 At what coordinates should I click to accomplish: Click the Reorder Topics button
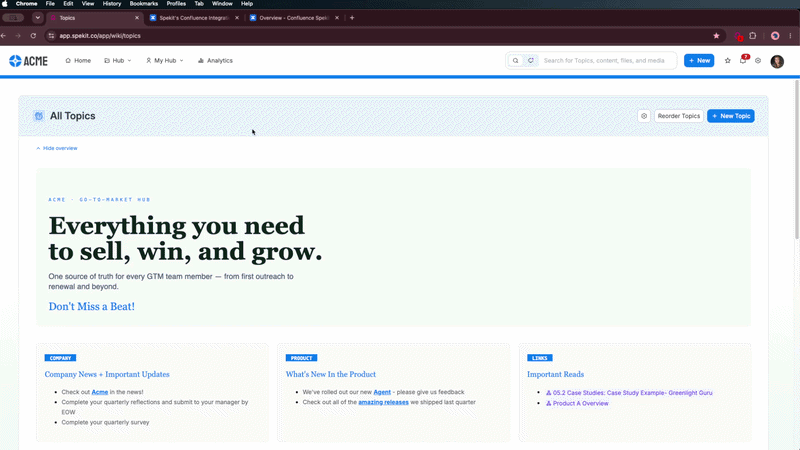679,116
